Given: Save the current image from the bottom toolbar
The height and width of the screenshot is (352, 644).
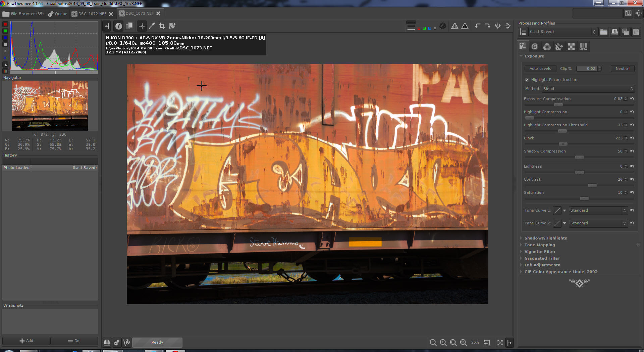Looking at the screenshot, I should 107,342.
